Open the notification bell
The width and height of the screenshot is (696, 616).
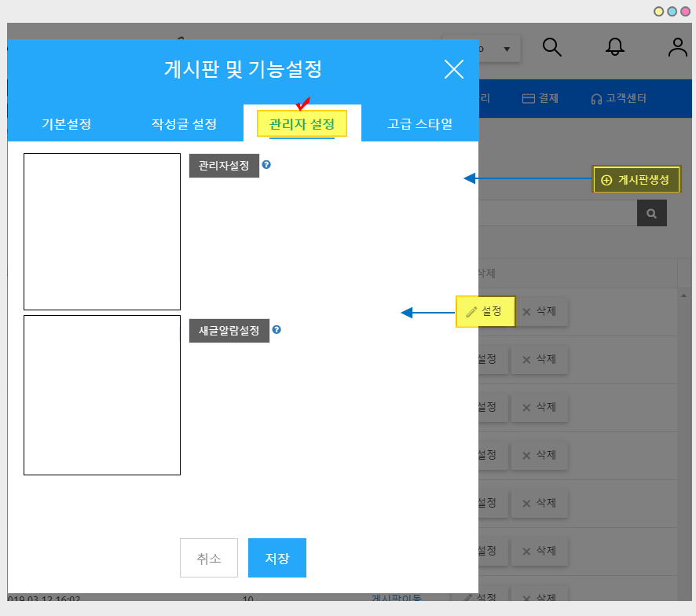[x=615, y=48]
